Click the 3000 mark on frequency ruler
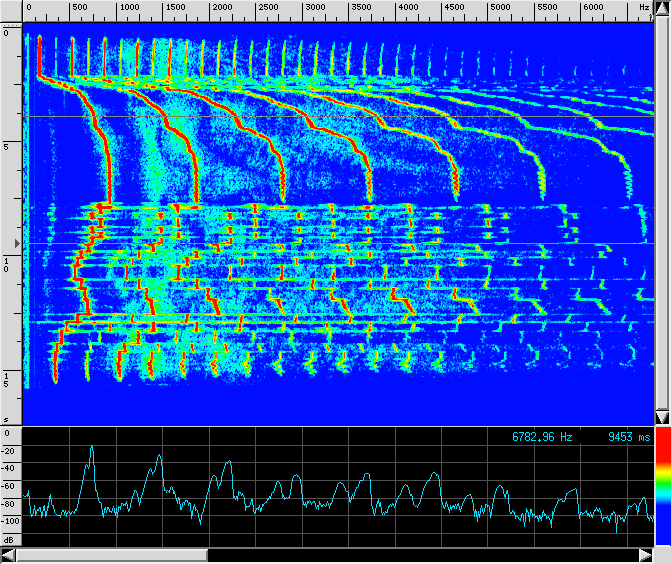671x564 pixels. [315, 7]
